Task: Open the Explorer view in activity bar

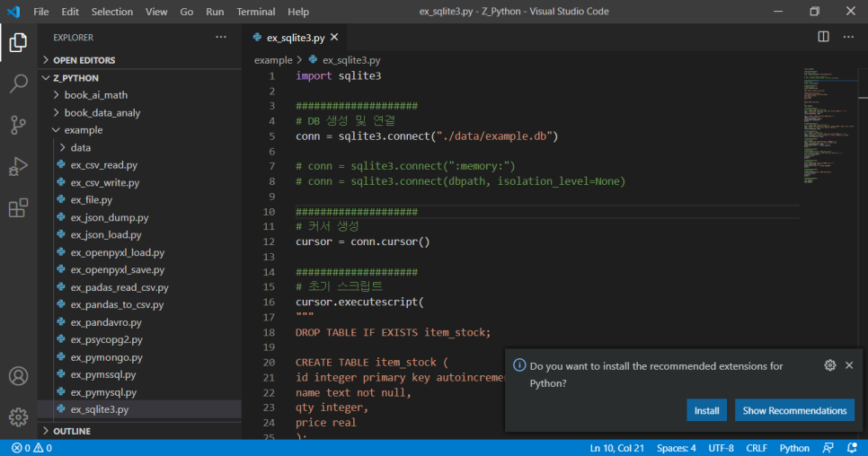Action: coord(18,42)
